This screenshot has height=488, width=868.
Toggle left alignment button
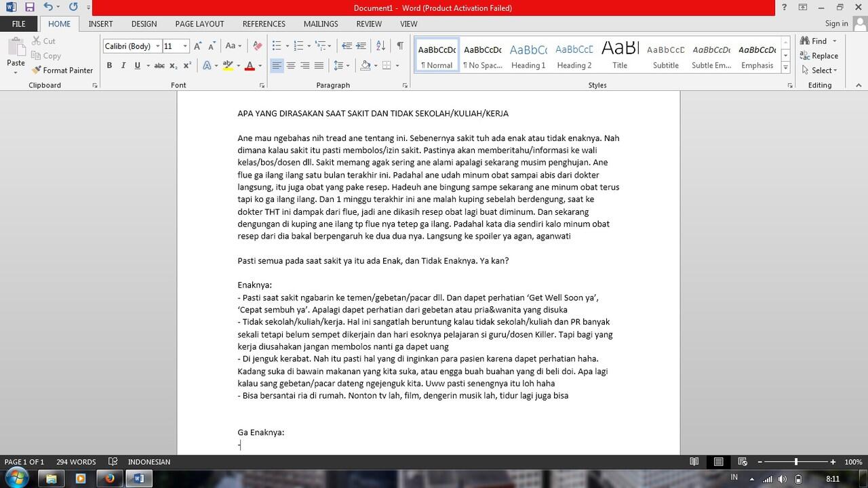277,66
